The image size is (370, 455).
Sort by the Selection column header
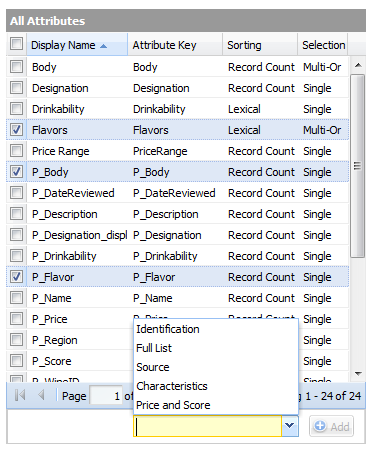323,45
